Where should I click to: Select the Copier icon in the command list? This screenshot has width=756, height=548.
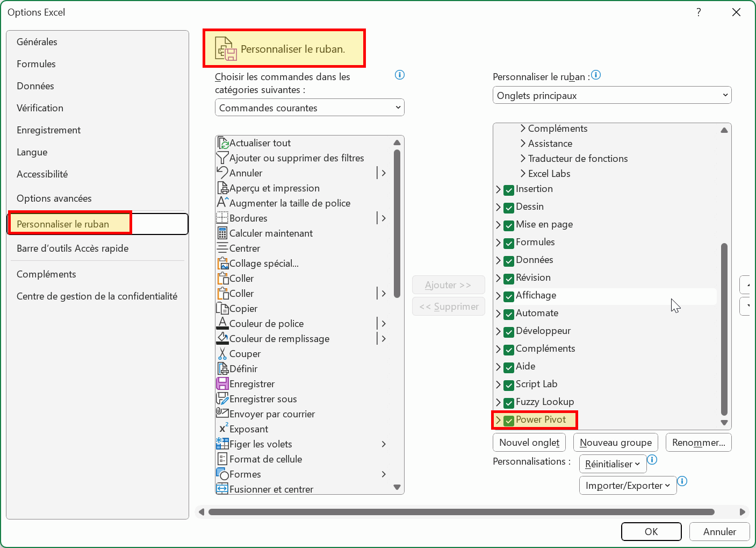222,309
